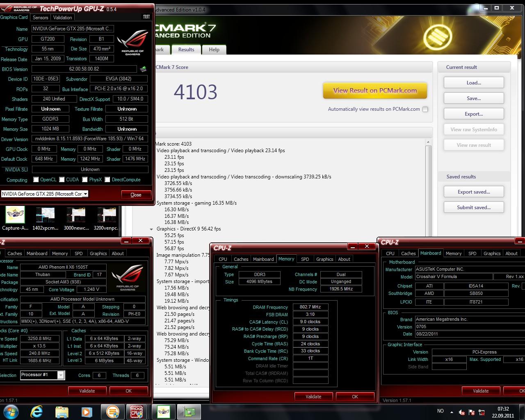Open the Help tab in PCMark 7
Image resolution: width=525 pixels, height=420 pixels.
214,50
